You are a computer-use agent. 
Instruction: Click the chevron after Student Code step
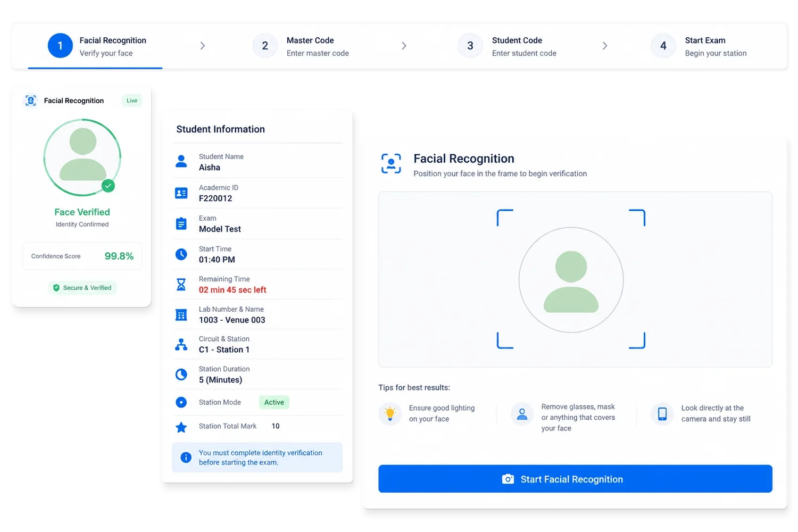(605, 46)
